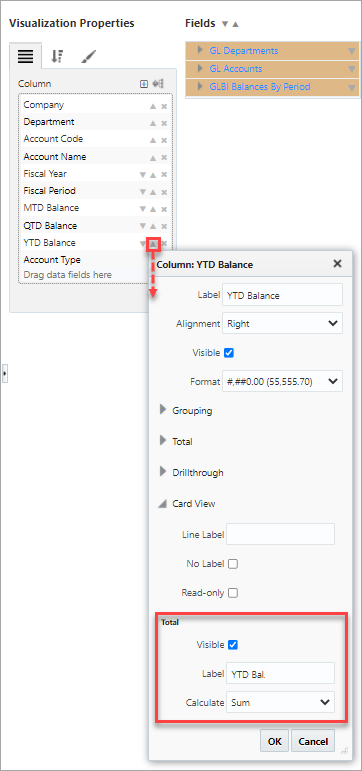Remove the MTD Balance column

(x=164, y=209)
